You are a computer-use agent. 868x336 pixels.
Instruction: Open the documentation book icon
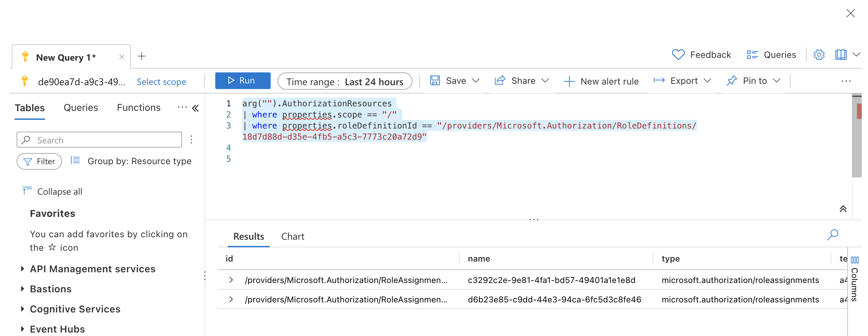841,55
